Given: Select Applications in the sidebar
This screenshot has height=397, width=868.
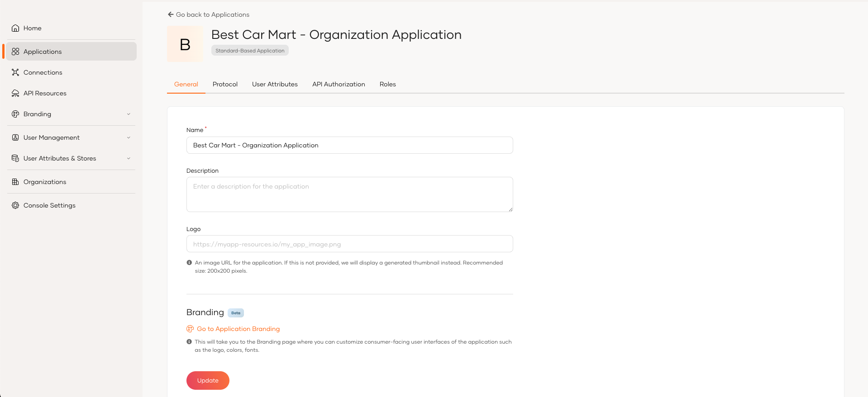Looking at the screenshot, I should (x=72, y=52).
